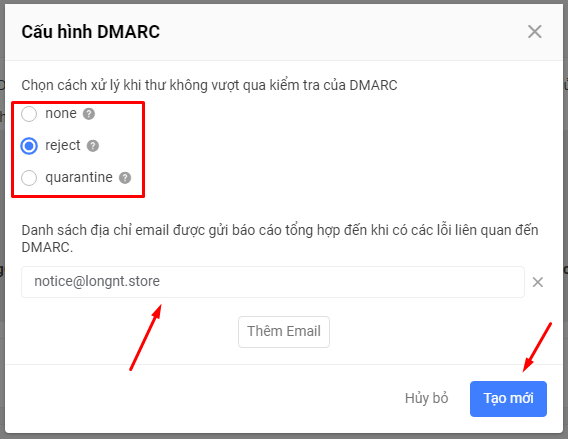The height and width of the screenshot is (439, 568).
Task: Cancel with the Hủy bỏ button
Action: pyautogui.click(x=426, y=398)
